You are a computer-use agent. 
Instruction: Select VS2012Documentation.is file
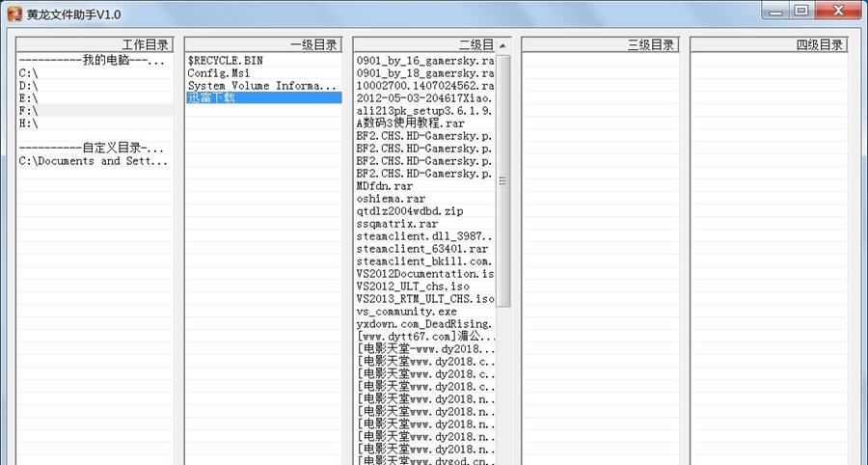point(424,274)
